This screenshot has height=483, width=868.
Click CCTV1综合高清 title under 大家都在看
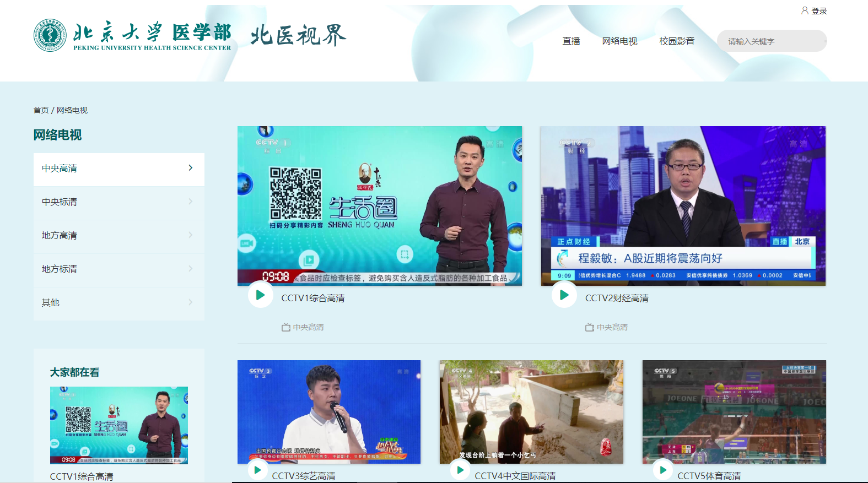coord(82,476)
